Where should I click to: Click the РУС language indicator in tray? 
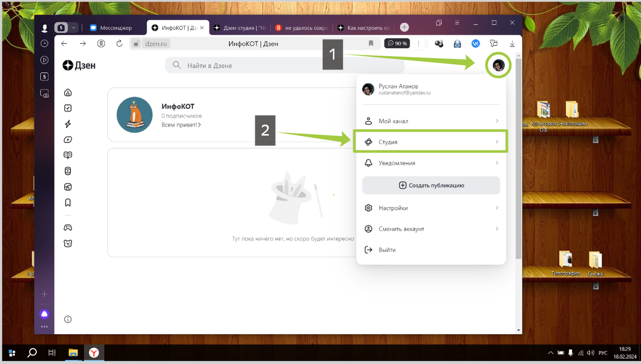point(603,353)
